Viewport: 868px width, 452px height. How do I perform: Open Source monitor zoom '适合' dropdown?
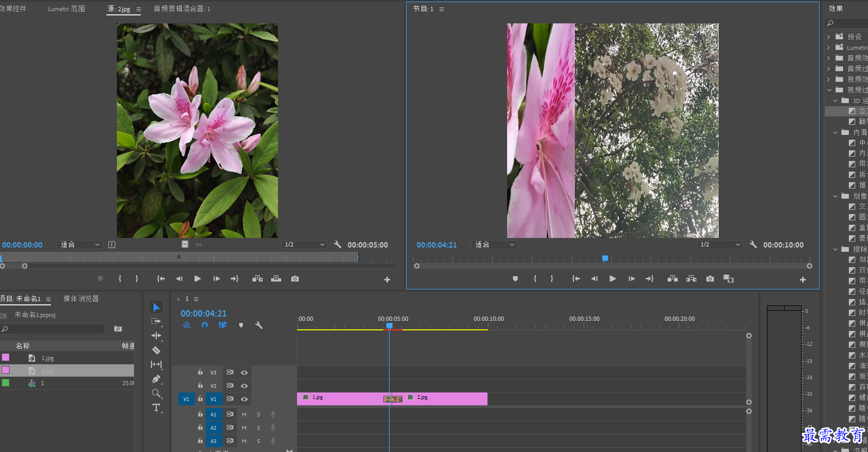coord(79,244)
